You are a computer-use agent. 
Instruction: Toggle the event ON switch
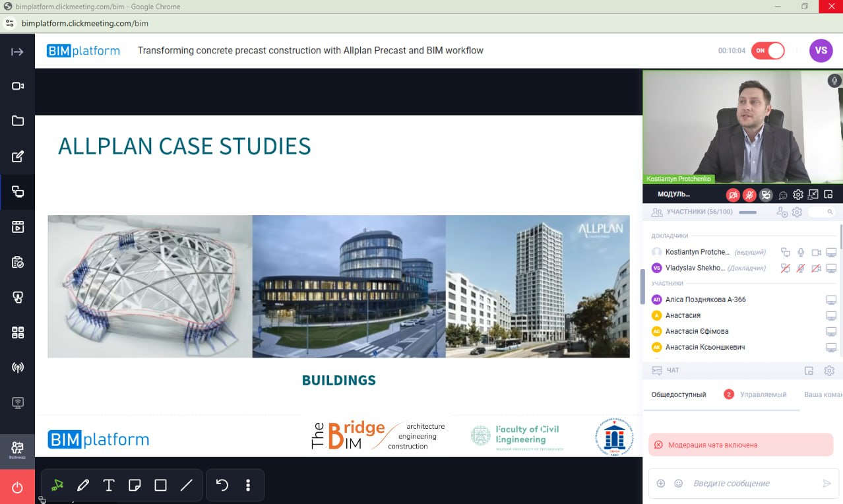click(x=767, y=51)
